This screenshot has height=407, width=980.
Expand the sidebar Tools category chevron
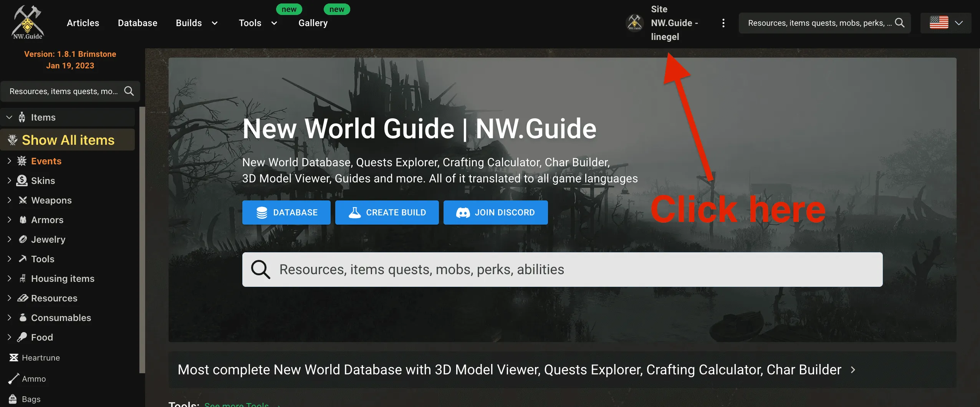point(9,259)
